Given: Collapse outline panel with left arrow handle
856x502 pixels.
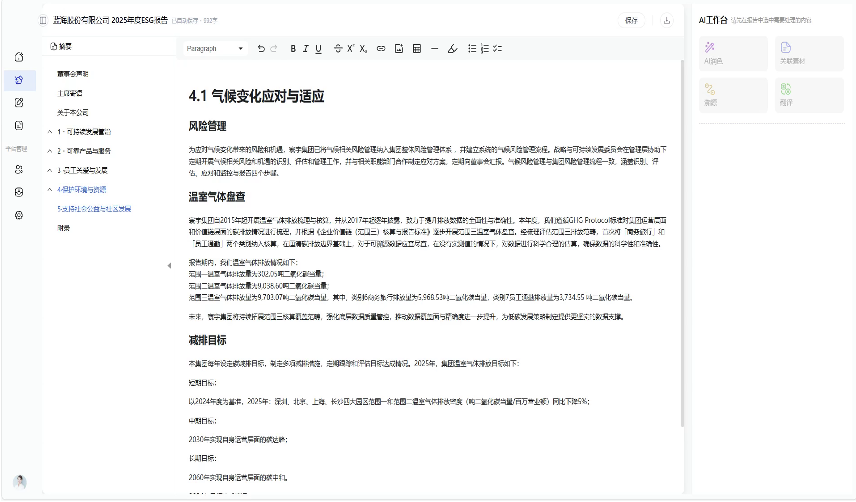Looking at the screenshot, I should pyautogui.click(x=169, y=266).
